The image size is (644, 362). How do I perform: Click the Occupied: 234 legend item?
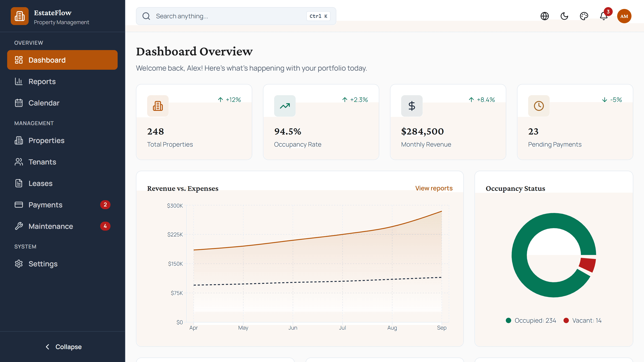(531, 320)
